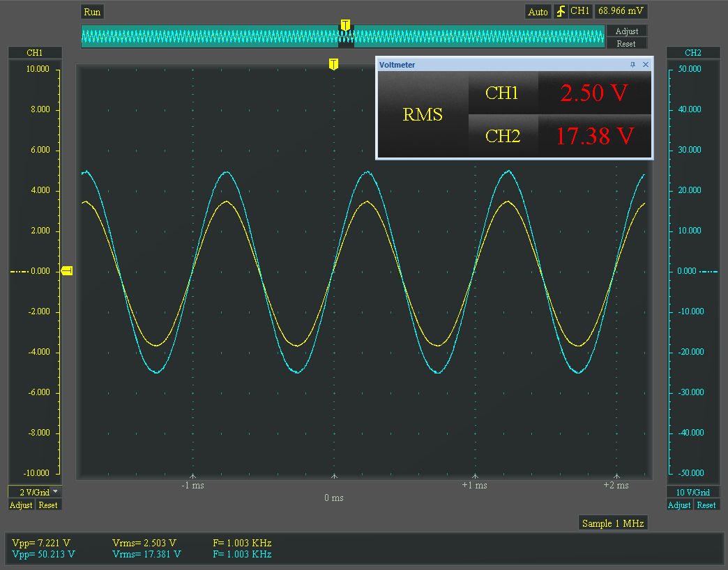This screenshot has width=728, height=570.
Task: Click the Vrms= 2.503 V measurement
Action: 144,543
